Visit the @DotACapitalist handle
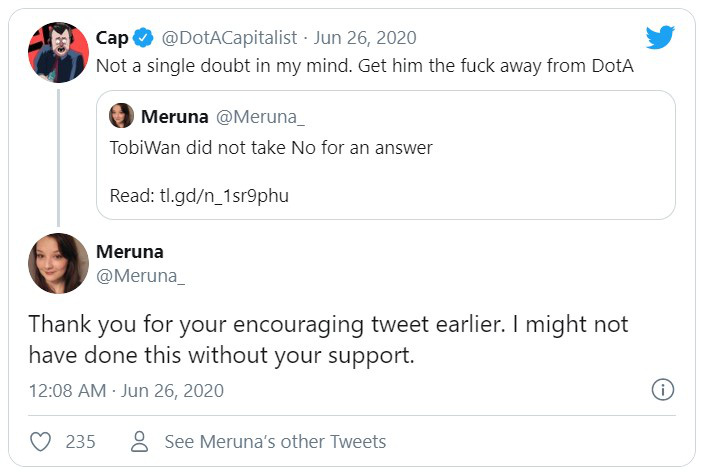 click(229, 38)
